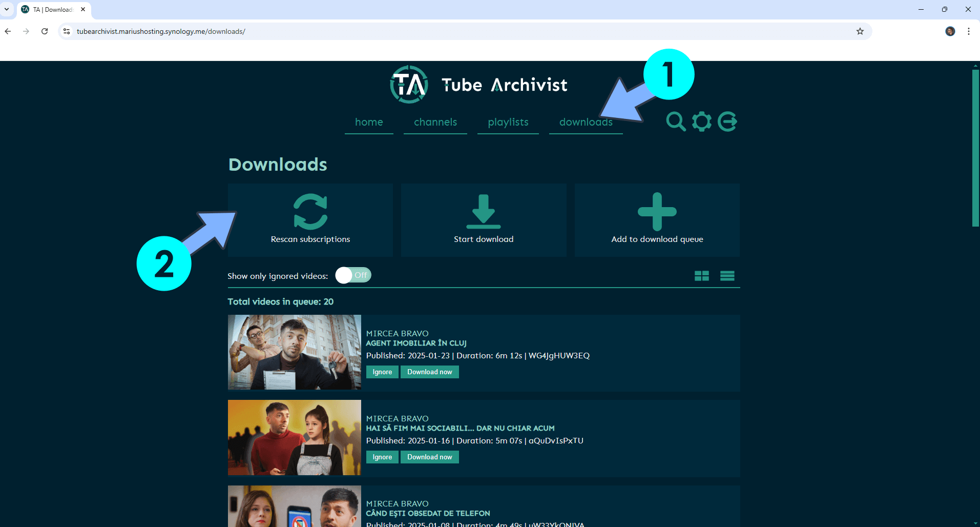Close the TA Downloads browser tab

point(83,9)
